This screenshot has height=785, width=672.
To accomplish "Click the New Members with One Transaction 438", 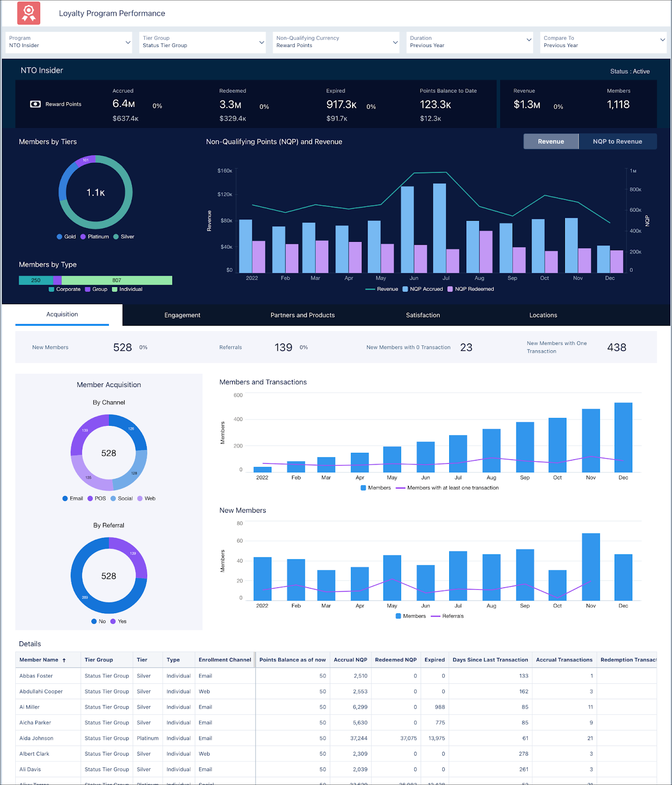I will (617, 347).
